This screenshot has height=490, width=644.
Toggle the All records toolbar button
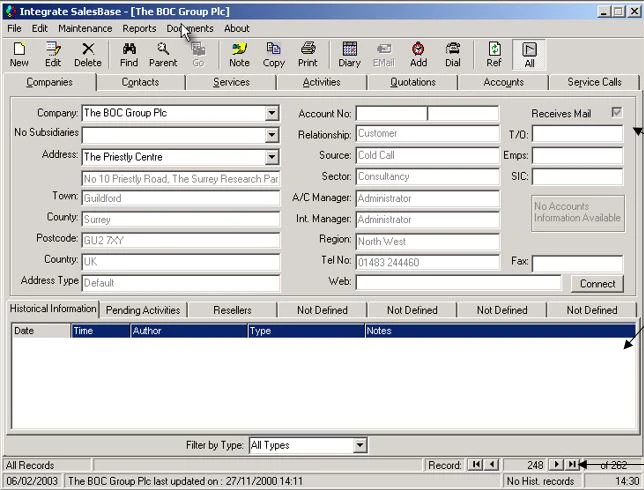tap(529, 55)
